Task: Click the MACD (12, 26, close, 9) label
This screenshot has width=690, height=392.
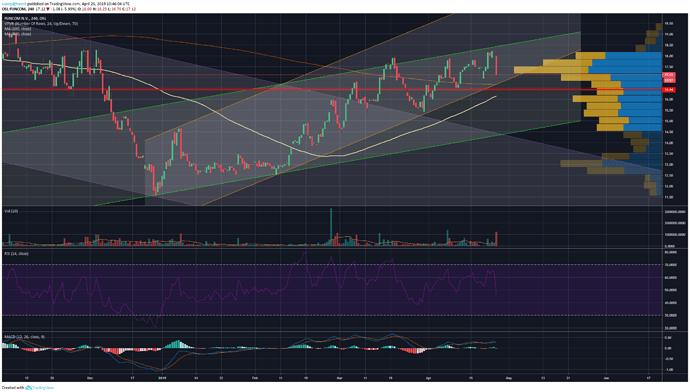Action: pos(24,337)
